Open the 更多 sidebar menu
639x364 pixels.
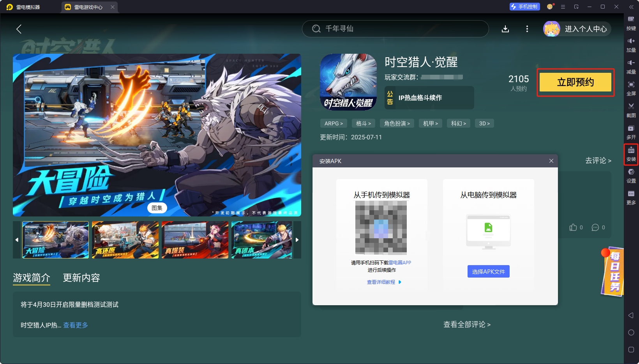coord(631,197)
